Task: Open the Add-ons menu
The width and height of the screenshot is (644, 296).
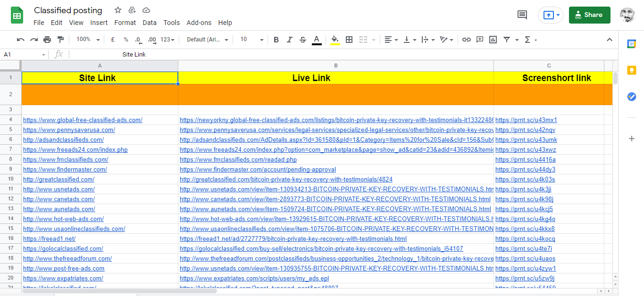Action: [x=198, y=22]
